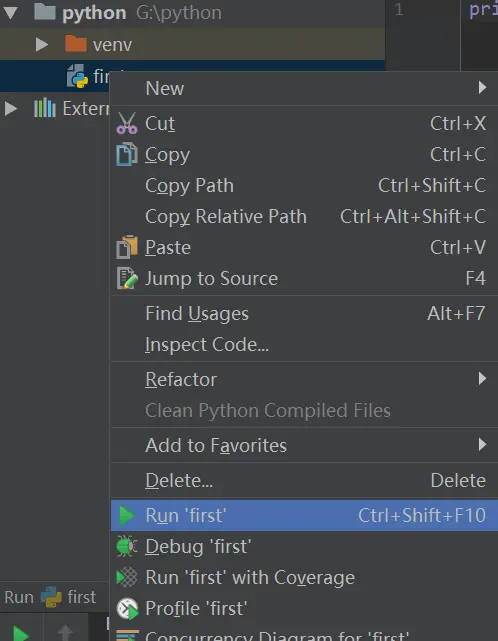The image size is (498, 641).
Task: Select Inspect Code... entry
Action: (x=304, y=345)
